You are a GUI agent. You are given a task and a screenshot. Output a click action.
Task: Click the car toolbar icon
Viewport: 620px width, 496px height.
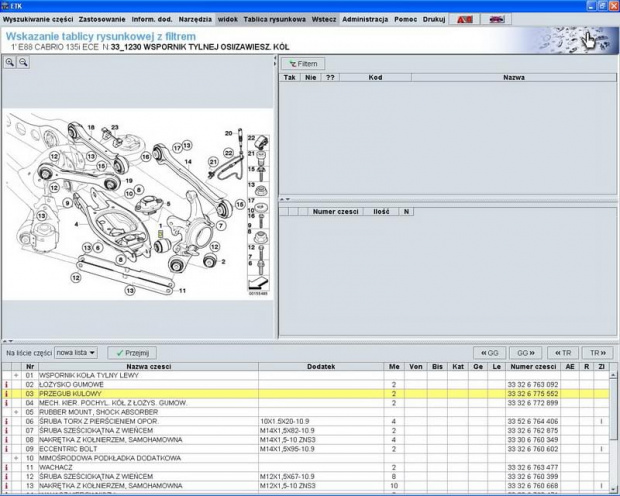496,19
